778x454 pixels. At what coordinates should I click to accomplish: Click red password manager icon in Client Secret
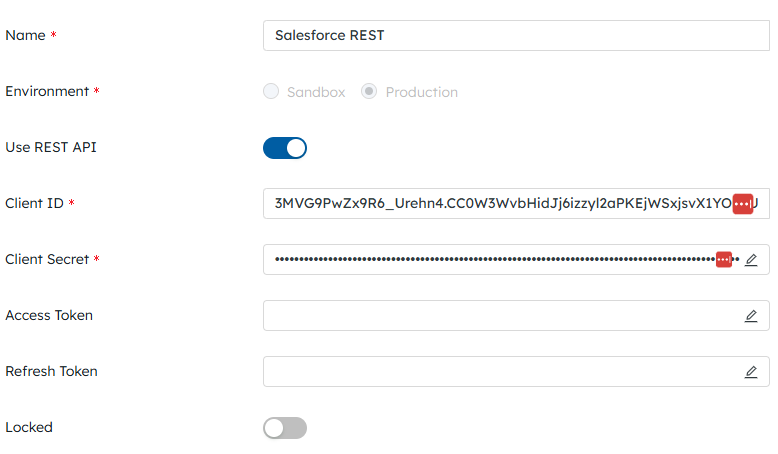(724, 259)
